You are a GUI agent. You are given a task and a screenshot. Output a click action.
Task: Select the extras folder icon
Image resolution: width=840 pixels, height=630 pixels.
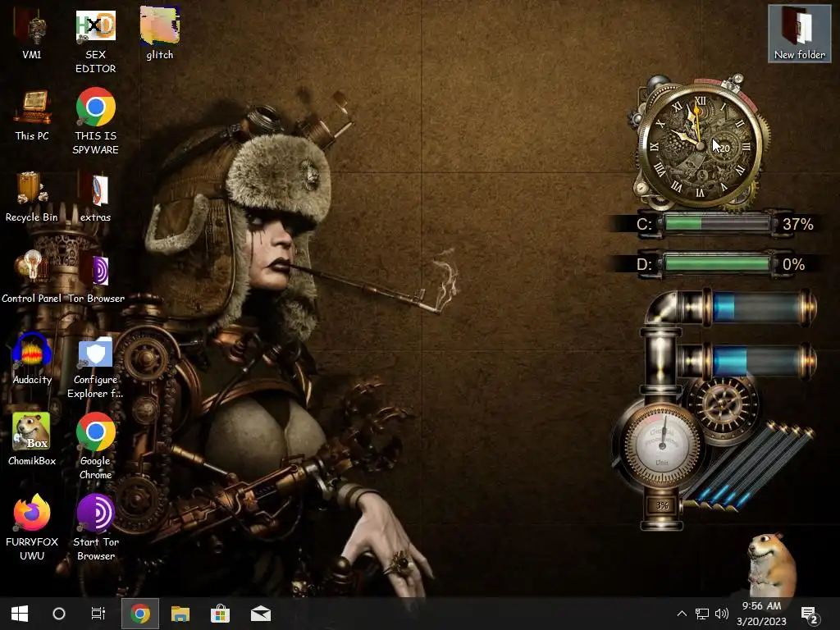[95, 197]
